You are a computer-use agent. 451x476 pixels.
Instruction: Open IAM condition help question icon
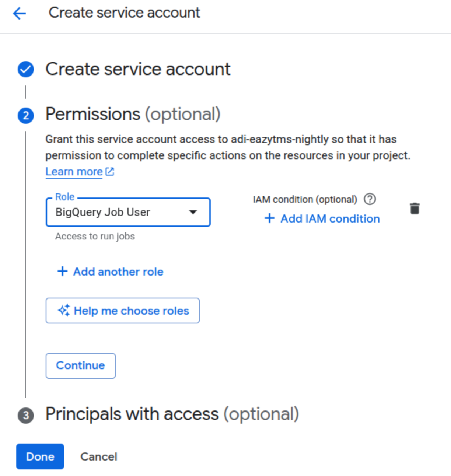370,199
